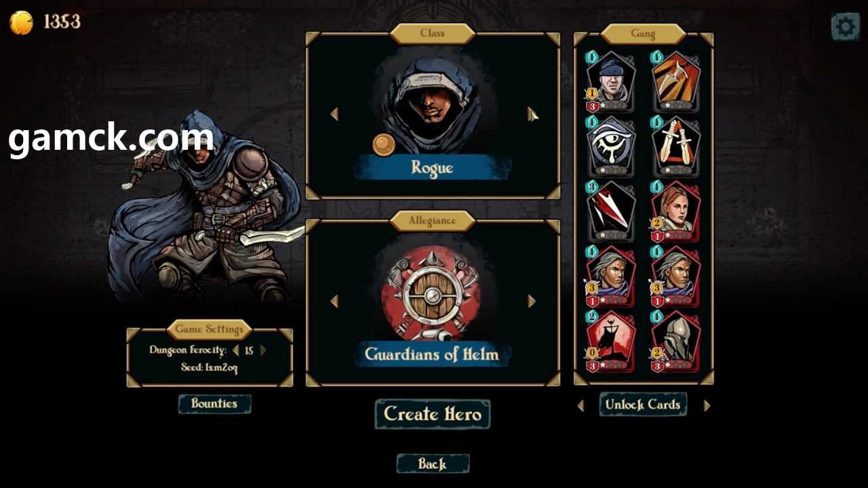Select the red arrowheads card
Image resolution: width=868 pixels, height=488 pixels.
tap(610, 211)
